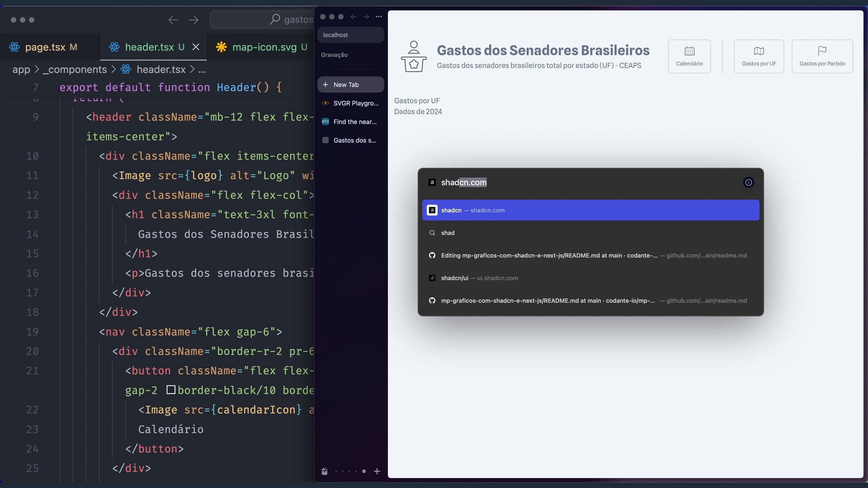Screen dimensions: 868x488
Task: Click the Calendário calendar icon button
Action: 689,56
